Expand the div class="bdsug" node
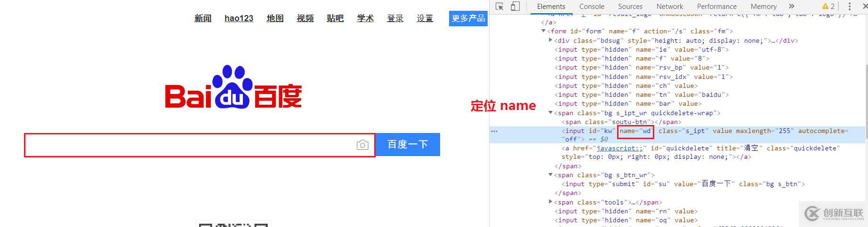Screen dimensions: 868x227 551,40
